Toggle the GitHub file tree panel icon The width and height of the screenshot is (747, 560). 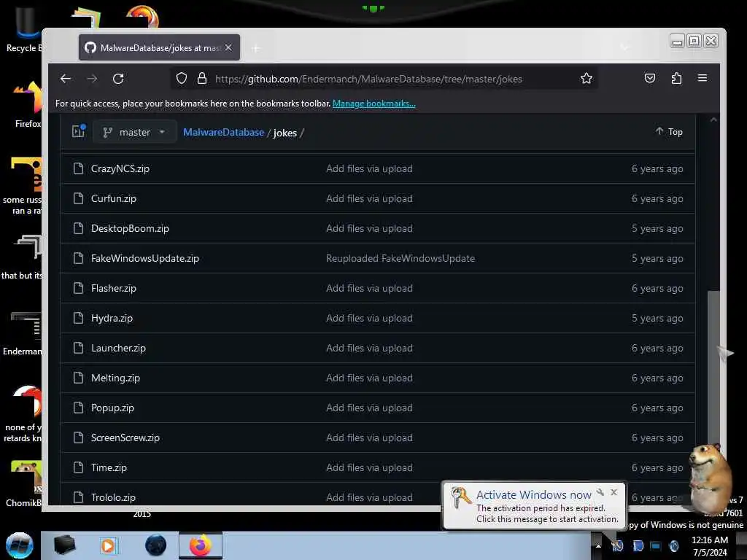click(x=78, y=131)
